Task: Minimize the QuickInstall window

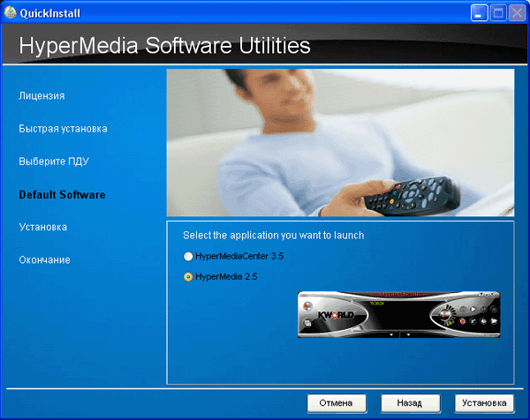Action: [479, 13]
